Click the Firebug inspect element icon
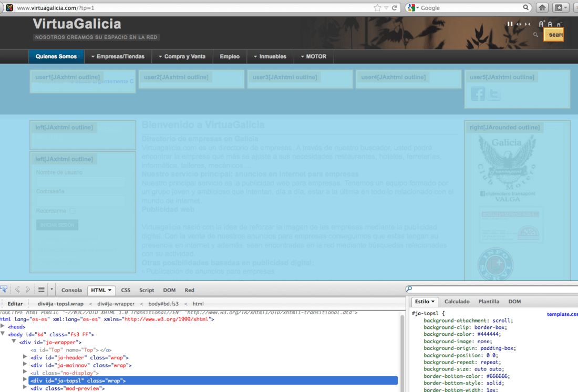 click(4, 290)
